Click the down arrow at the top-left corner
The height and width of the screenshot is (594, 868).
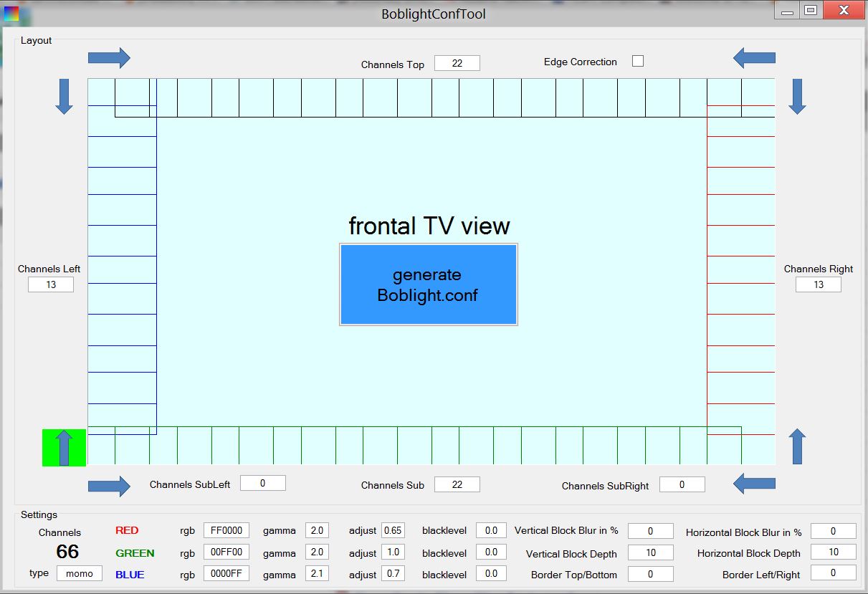[x=65, y=97]
